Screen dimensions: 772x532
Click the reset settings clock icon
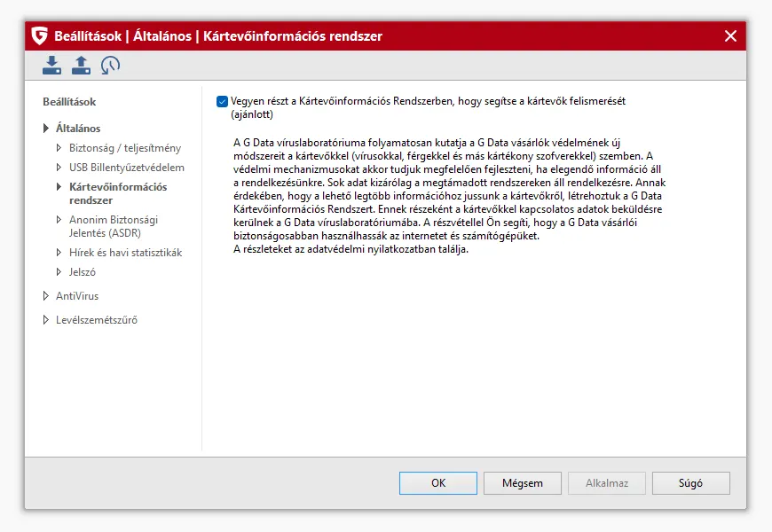pyautogui.click(x=110, y=65)
